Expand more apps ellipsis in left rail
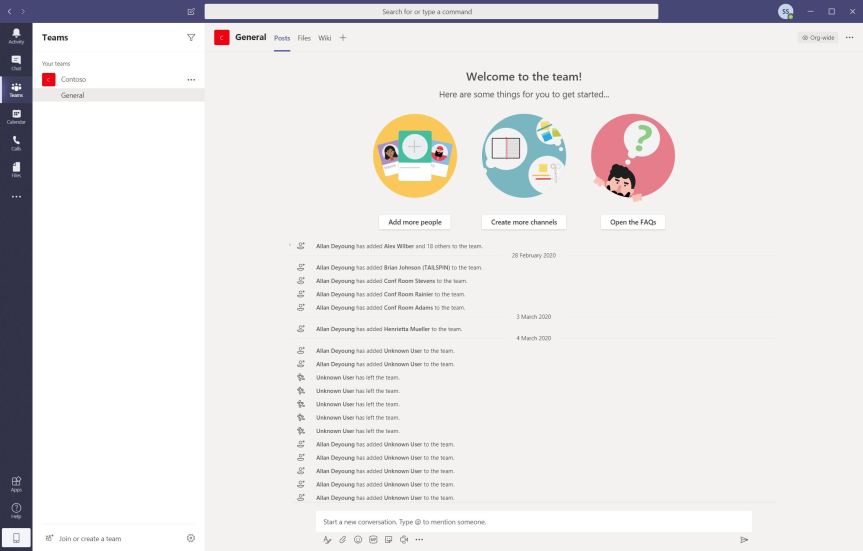The image size is (863, 551). pos(16,197)
